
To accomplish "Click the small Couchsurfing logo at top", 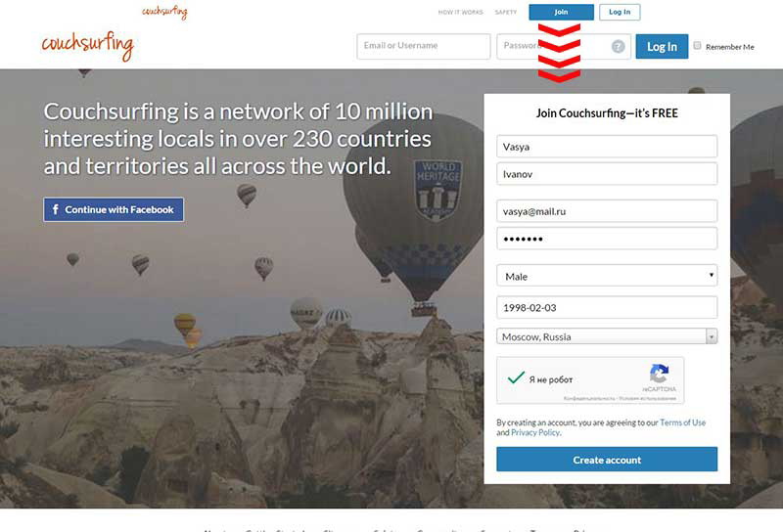I will [164, 12].
